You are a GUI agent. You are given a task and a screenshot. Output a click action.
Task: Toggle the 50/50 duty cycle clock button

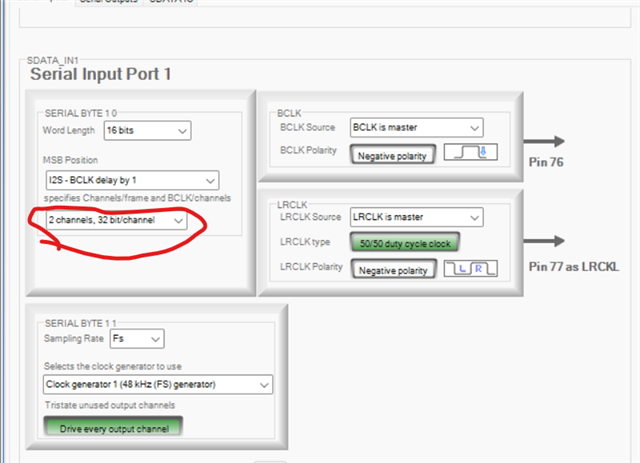(405, 243)
